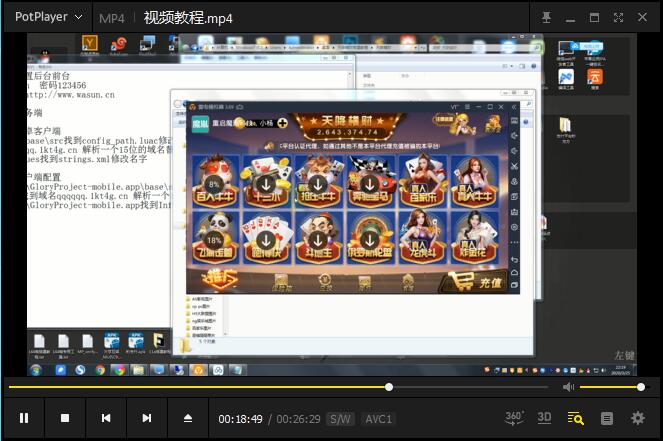Open the PotPlayer main menu dropdown

[48, 17]
